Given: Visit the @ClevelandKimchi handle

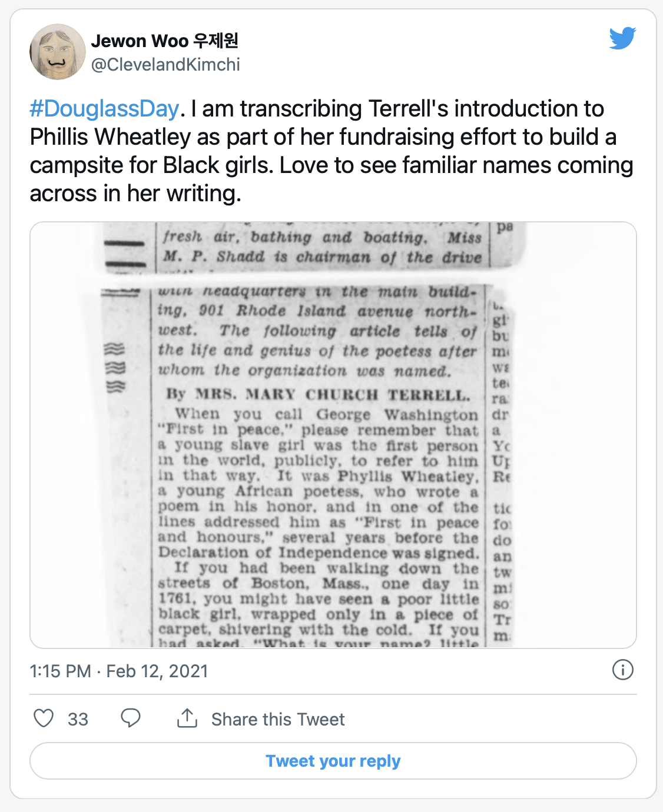Looking at the screenshot, I should pyautogui.click(x=165, y=65).
